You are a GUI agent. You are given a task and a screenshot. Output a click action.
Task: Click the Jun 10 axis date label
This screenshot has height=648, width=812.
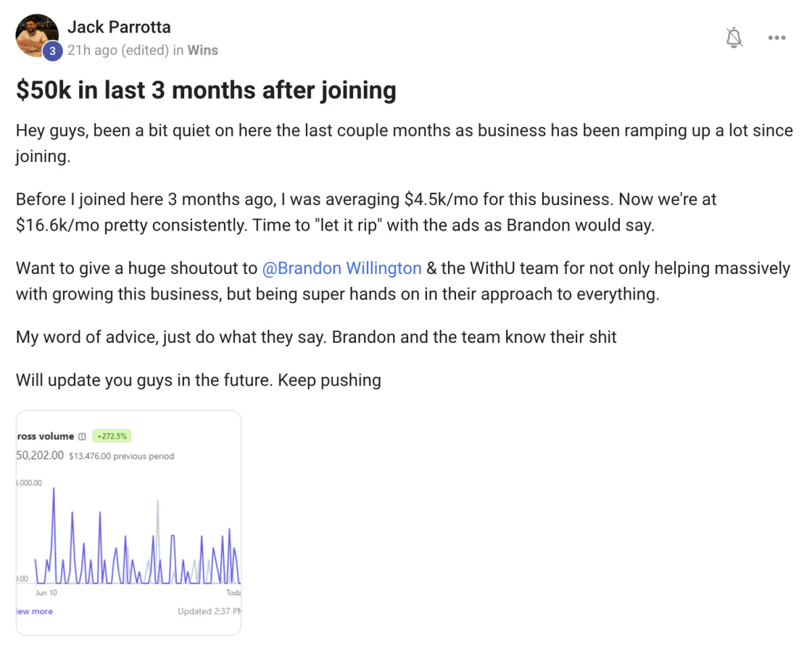point(47,593)
